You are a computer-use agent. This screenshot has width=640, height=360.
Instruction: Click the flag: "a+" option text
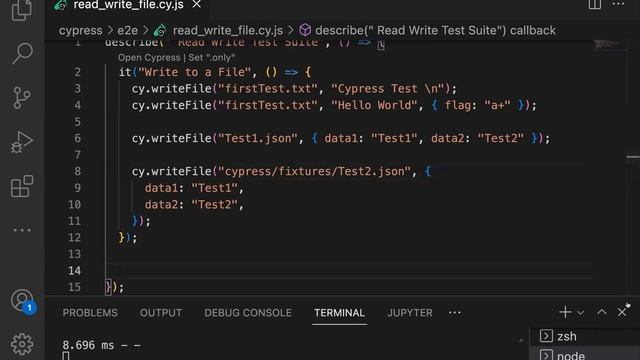click(478, 105)
